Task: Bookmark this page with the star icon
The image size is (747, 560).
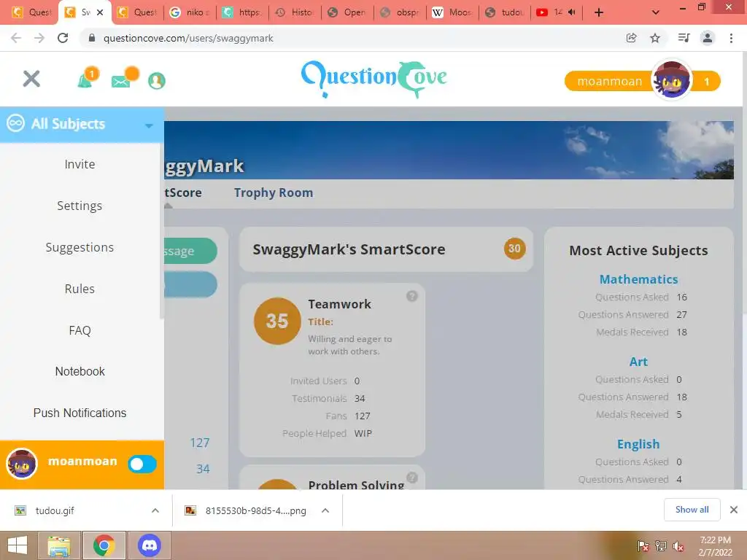Action: coord(655,38)
